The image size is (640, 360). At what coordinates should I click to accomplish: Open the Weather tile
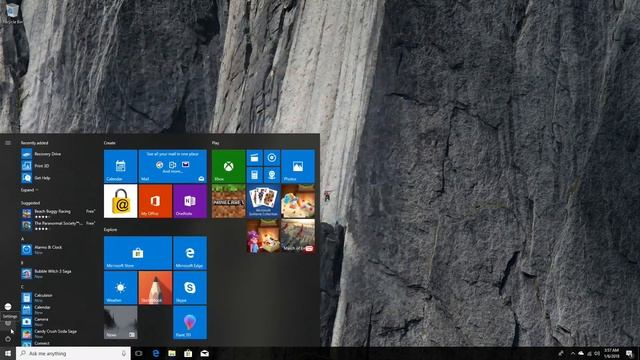pos(120,288)
